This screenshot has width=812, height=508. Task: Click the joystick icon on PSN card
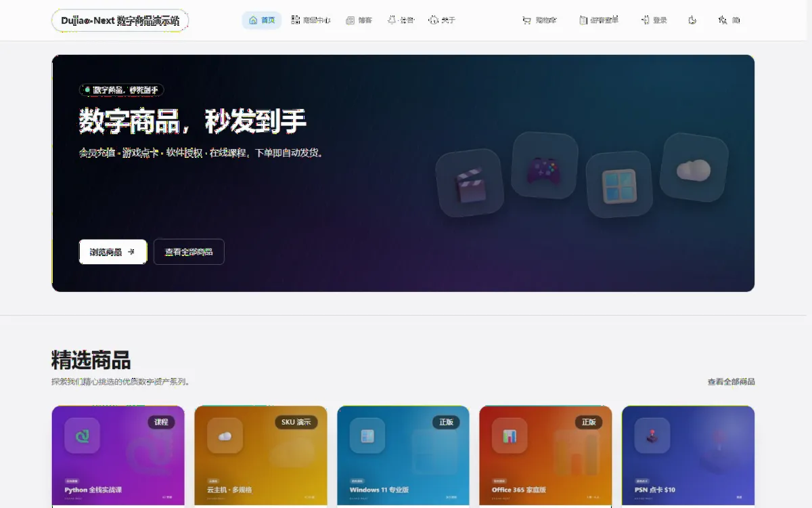(x=652, y=436)
